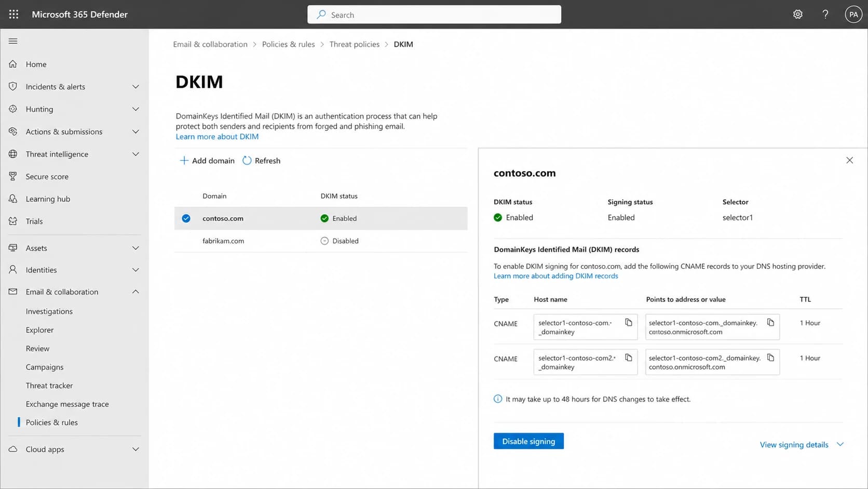Click the selector1 value
The width and height of the screenshot is (868, 489).
click(738, 218)
